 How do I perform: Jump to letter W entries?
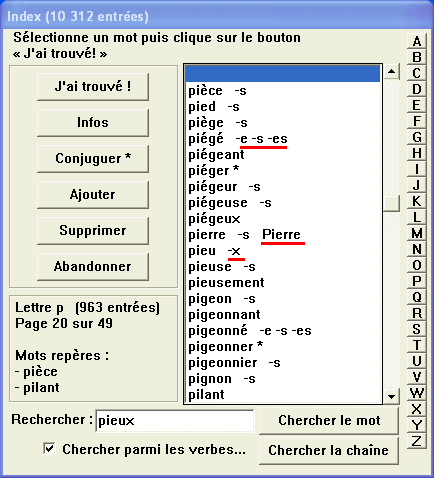(x=416, y=393)
